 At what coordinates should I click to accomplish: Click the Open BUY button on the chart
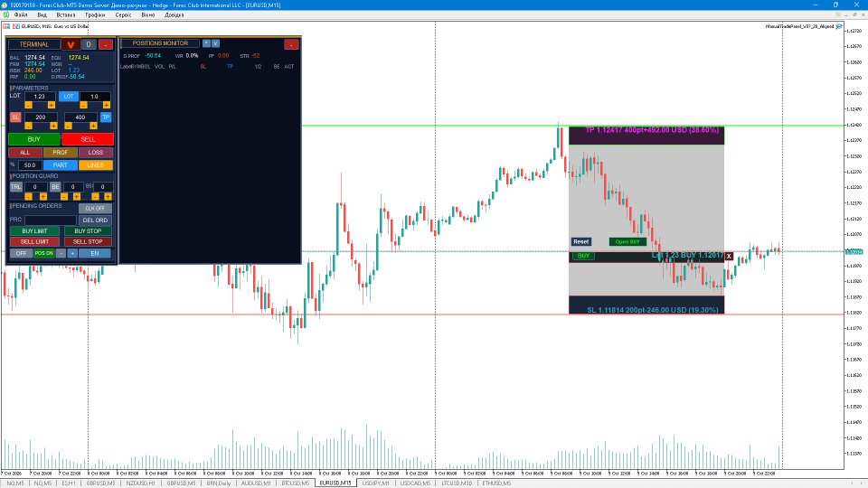click(627, 242)
